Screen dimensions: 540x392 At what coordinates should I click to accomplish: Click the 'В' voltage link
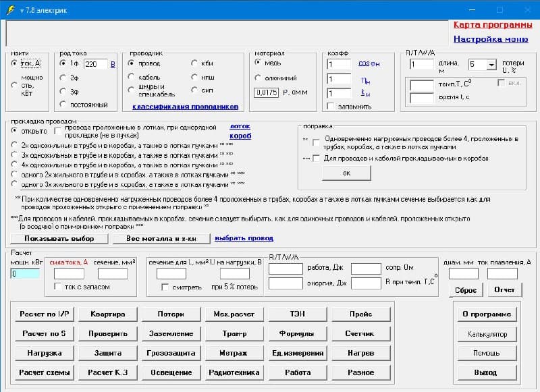coord(113,64)
